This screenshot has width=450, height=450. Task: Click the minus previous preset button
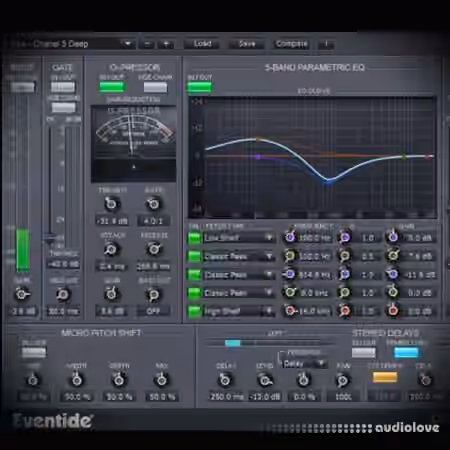tap(147, 44)
